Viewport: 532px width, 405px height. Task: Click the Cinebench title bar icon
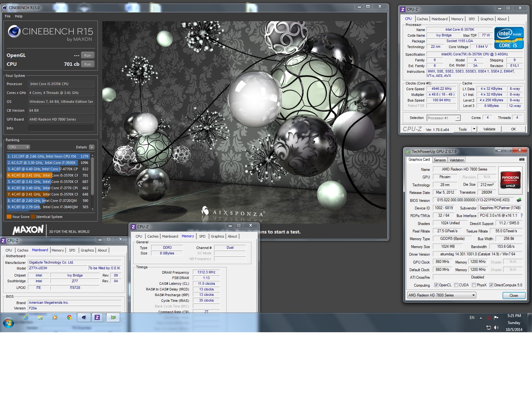(x=5, y=8)
